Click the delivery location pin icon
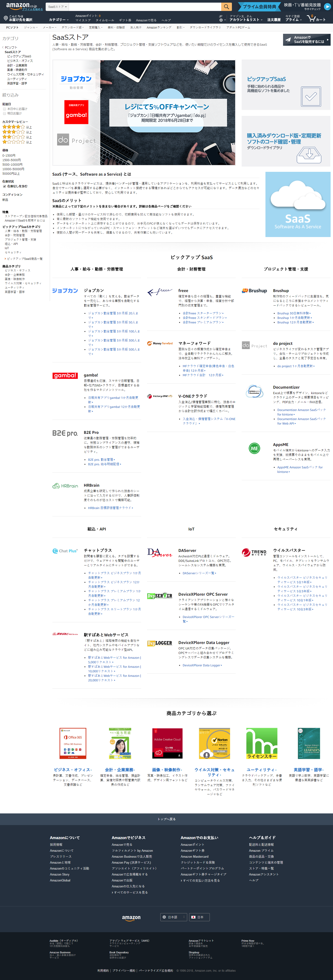The image size is (333, 980). click(6, 18)
